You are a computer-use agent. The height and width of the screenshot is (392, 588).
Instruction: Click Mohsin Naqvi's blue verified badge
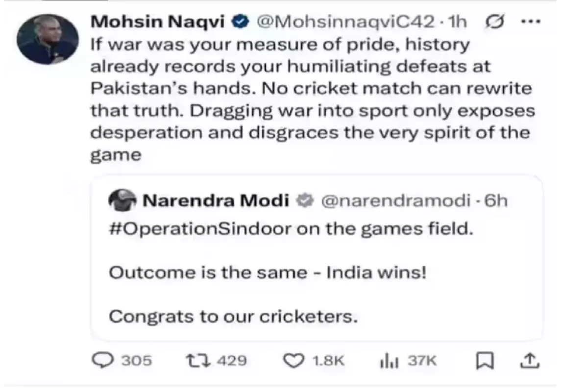coord(241,22)
